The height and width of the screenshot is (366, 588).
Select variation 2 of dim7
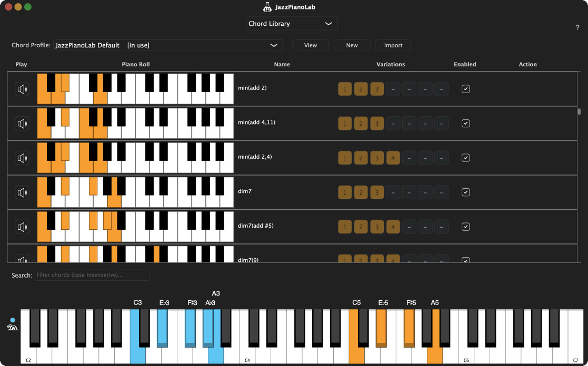click(x=361, y=192)
